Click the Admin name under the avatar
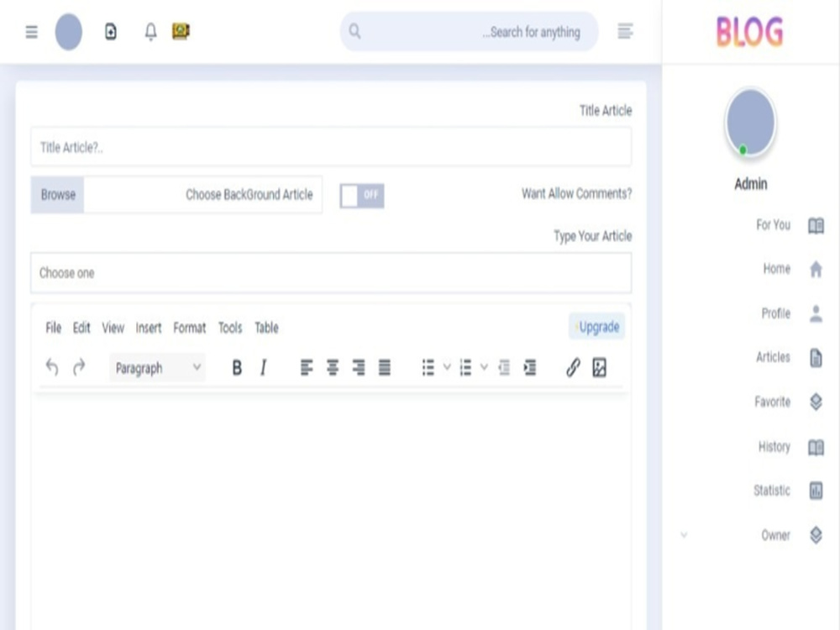This screenshot has width=840, height=630. coord(750,184)
